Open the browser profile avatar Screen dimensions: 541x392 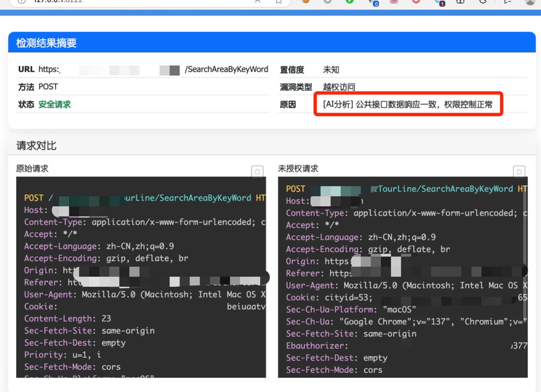point(529,2)
